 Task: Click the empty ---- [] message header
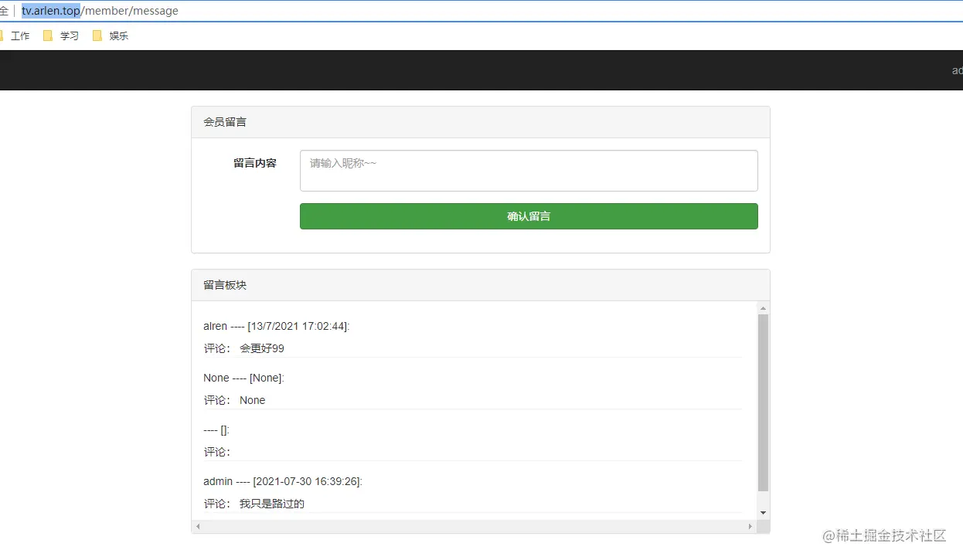tap(216, 430)
